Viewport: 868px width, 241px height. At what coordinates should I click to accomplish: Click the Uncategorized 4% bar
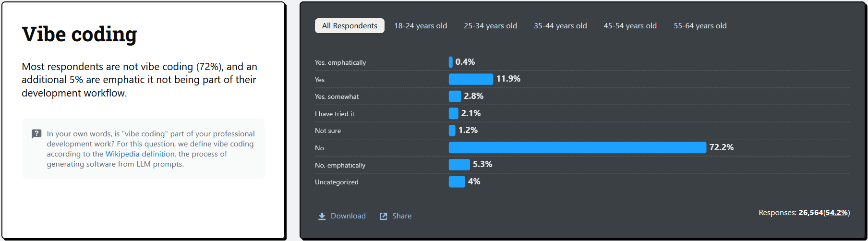coord(457,182)
